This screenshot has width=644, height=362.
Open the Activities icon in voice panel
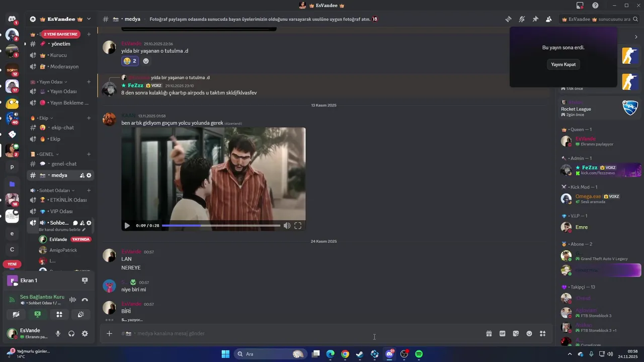[59, 314]
